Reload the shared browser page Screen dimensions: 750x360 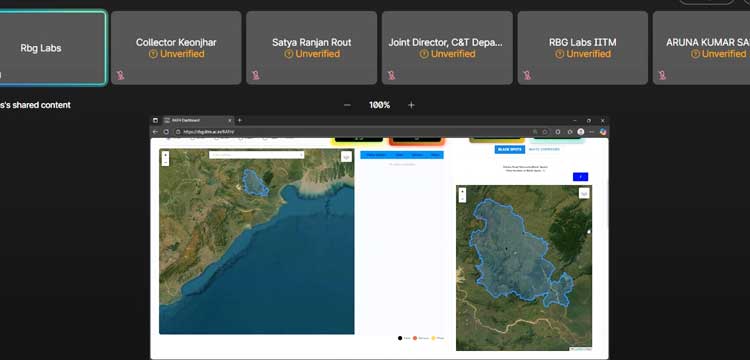[166, 131]
